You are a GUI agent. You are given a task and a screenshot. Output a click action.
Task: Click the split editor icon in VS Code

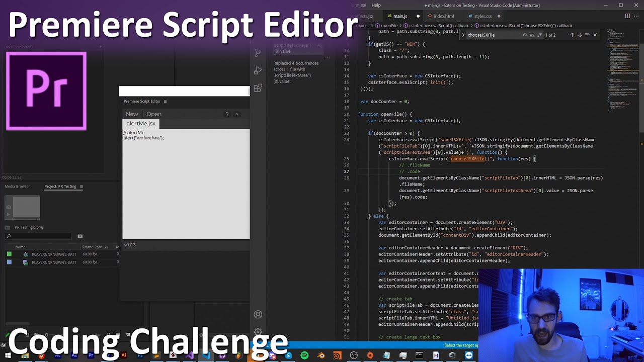click(x=627, y=16)
